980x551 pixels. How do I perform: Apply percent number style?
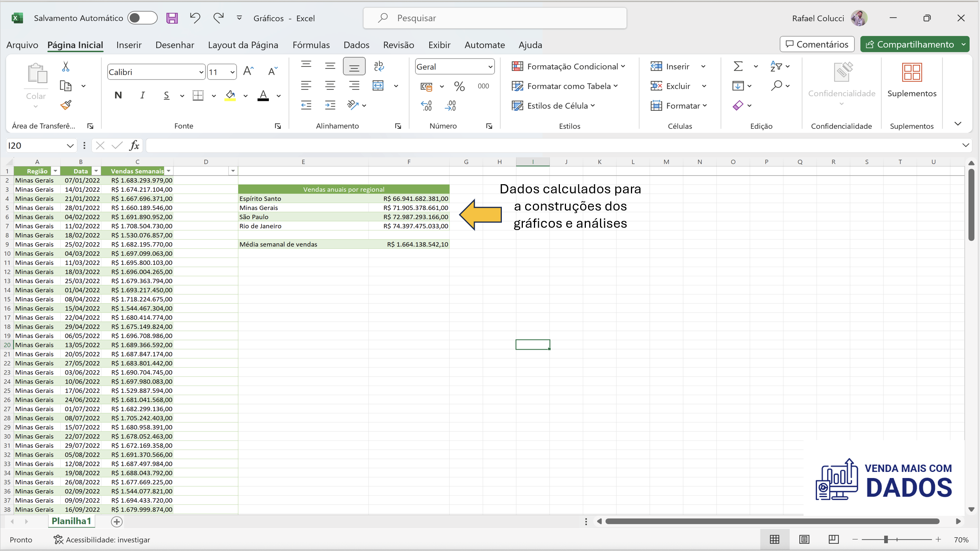(x=459, y=86)
